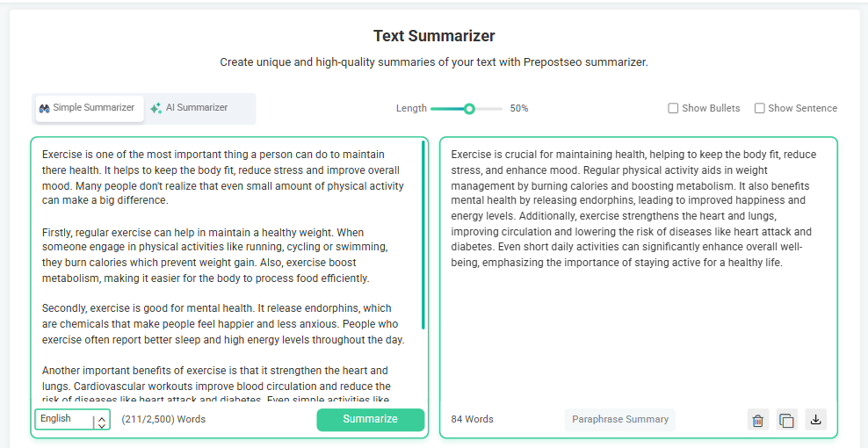Click inside the summary output box
Image resolution: width=868 pixels, height=448 pixels.
click(639, 271)
